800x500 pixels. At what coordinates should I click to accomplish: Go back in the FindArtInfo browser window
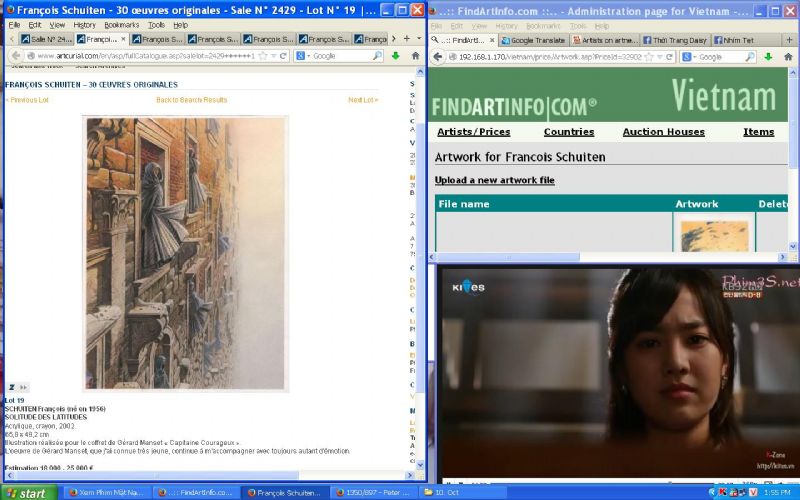(x=436, y=57)
